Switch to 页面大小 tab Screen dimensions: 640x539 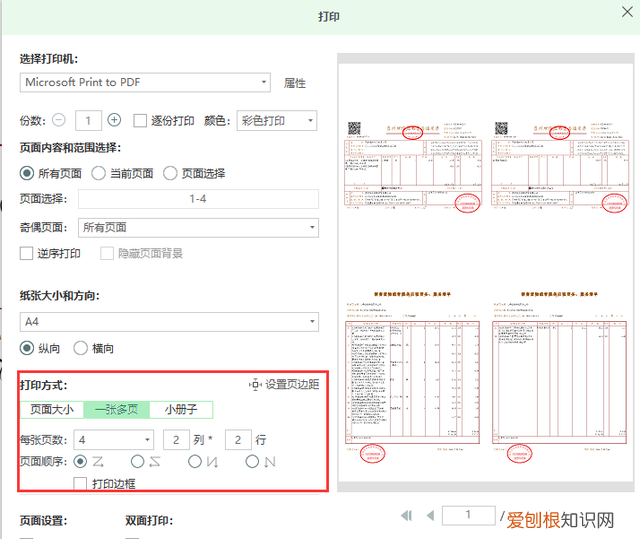click(x=52, y=409)
